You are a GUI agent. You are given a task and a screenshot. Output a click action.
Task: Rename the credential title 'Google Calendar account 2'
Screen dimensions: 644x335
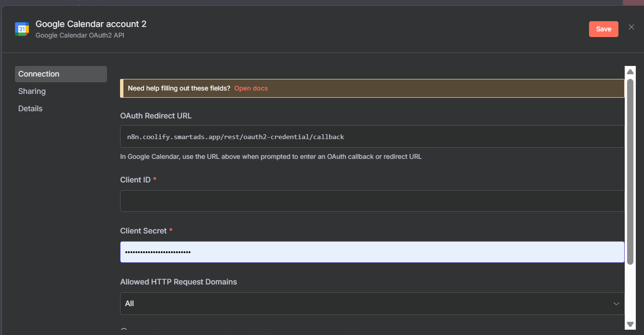coord(91,24)
